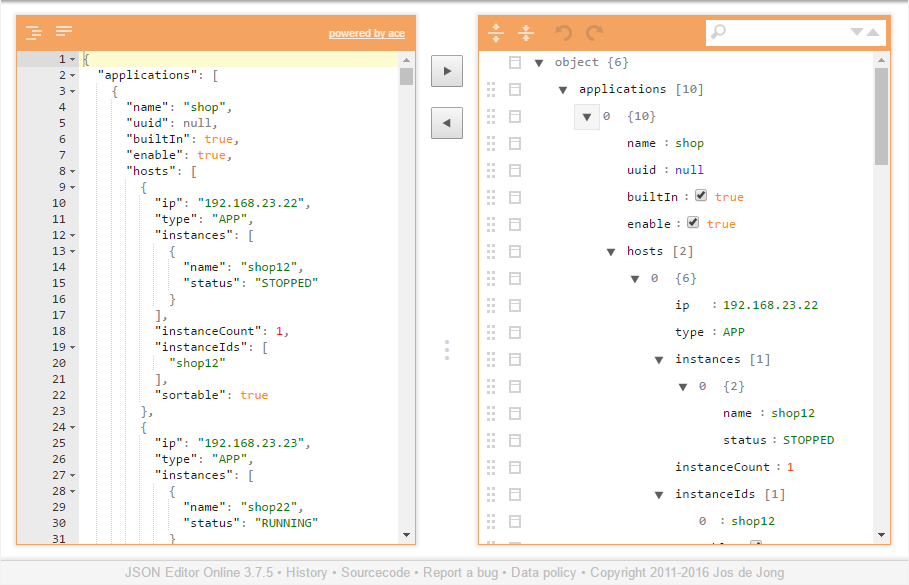909x585 pixels.
Task: Collapse the instanceIds array node
Action: click(659, 495)
